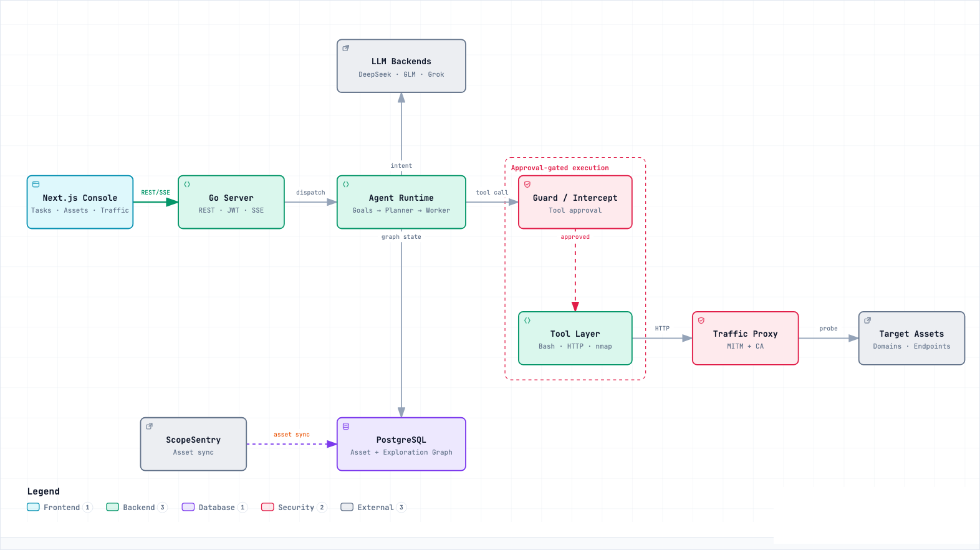Click the 'tool call' edge label
The height and width of the screenshot is (550, 980).
pos(492,193)
